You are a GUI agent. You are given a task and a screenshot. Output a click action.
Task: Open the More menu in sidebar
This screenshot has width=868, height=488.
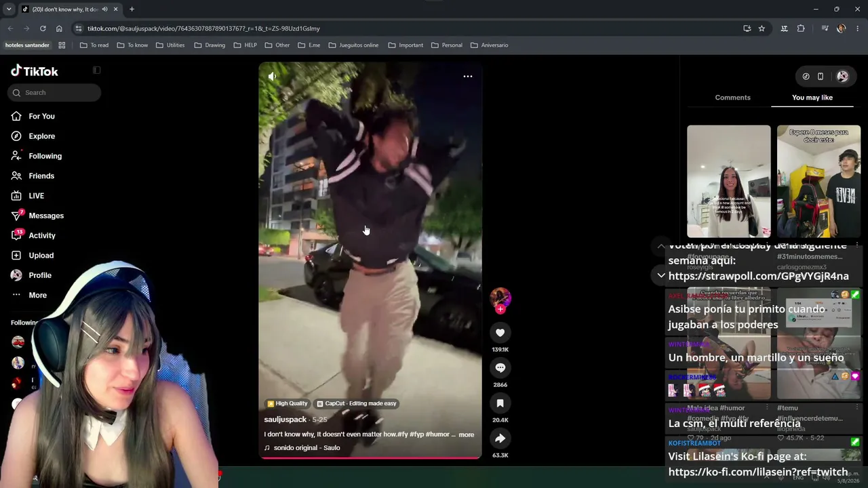click(x=28, y=296)
